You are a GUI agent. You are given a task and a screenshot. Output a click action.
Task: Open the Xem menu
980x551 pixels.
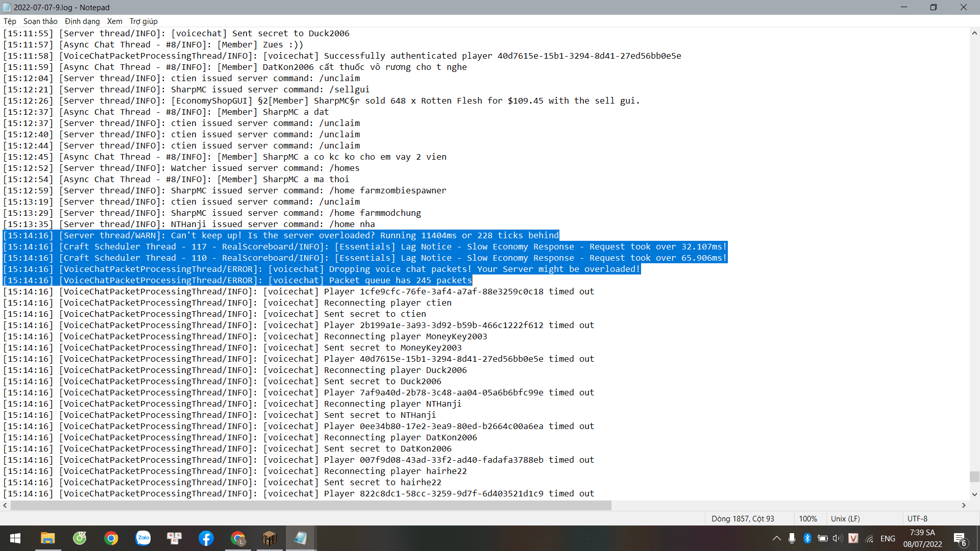click(114, 21)
